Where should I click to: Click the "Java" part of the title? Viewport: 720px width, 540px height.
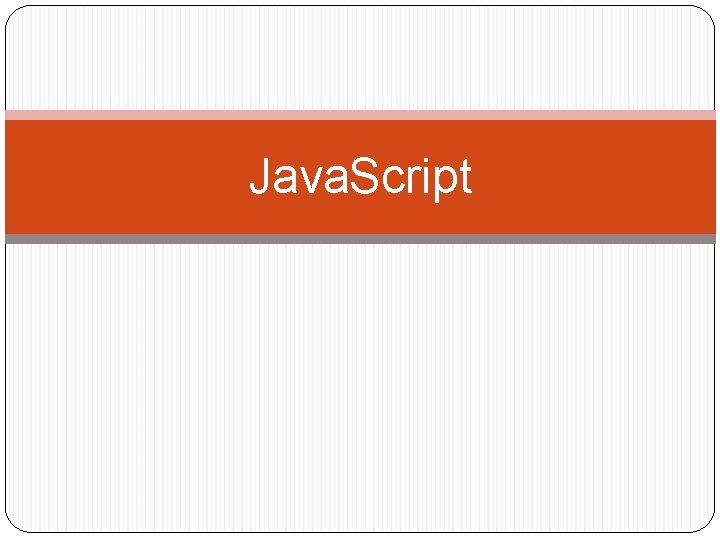pos(298,176)
